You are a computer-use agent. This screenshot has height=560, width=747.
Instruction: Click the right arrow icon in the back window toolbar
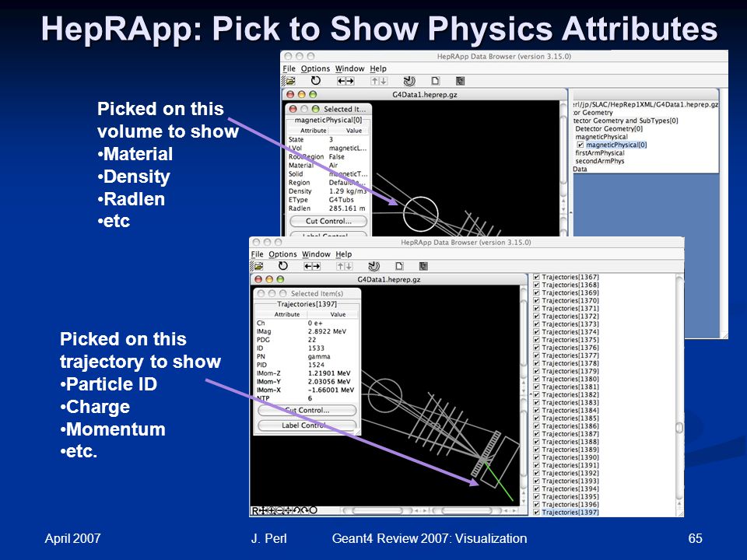(349, 81)
